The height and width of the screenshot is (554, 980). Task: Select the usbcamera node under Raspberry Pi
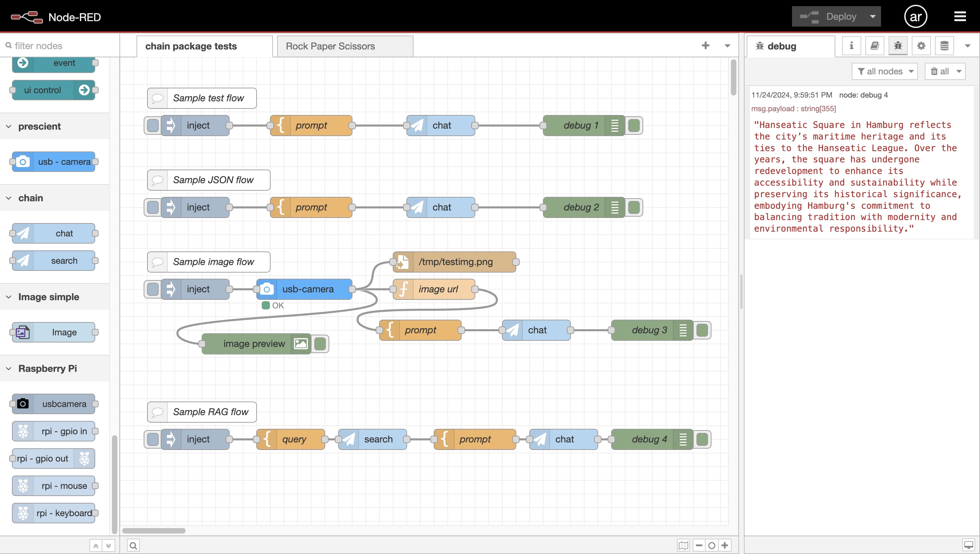pos(54,404)
